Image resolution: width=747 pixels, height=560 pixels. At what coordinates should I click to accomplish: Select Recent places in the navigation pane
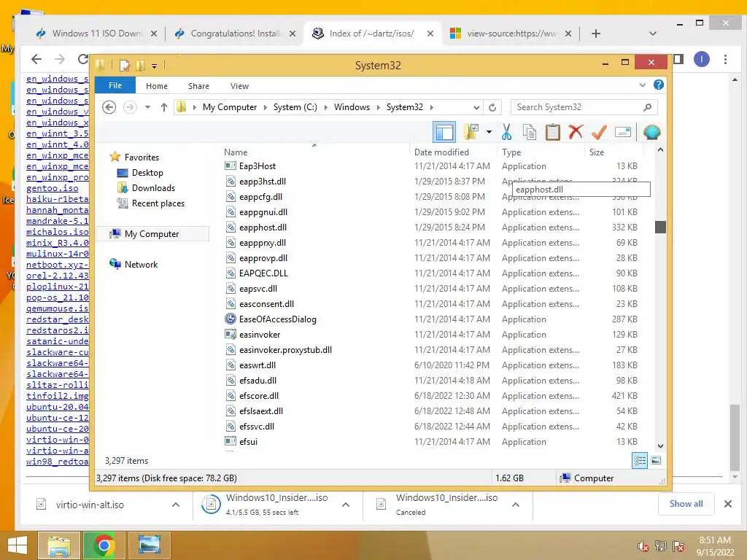click(158, 203)
